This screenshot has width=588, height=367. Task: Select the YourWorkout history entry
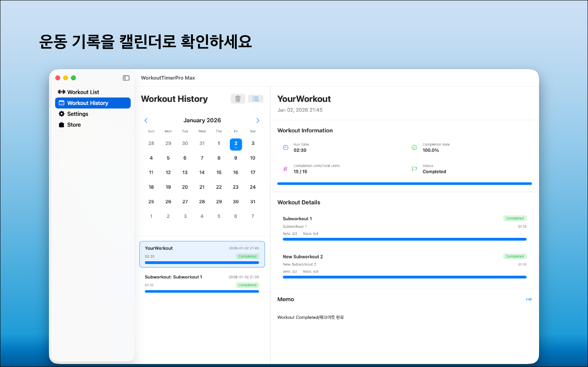[202, 254]
